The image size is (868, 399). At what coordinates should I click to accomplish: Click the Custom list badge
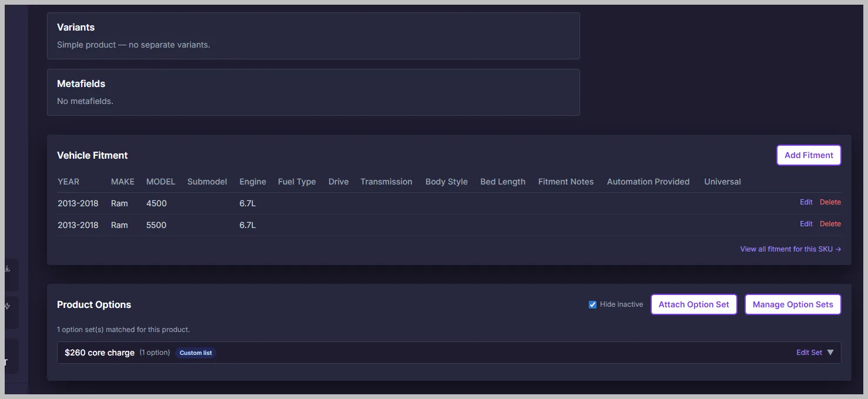click(x=196, y=353)
